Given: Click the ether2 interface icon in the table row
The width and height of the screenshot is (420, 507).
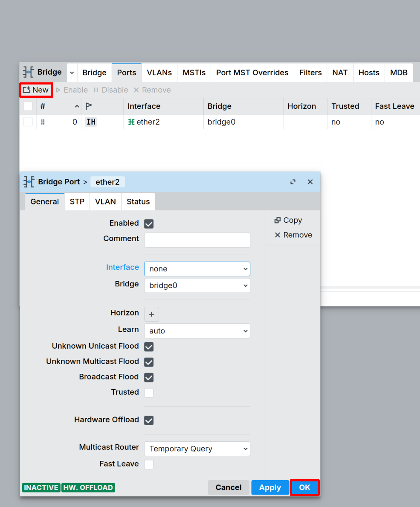Looking at the screenshot, I should (x=131, y=122).
